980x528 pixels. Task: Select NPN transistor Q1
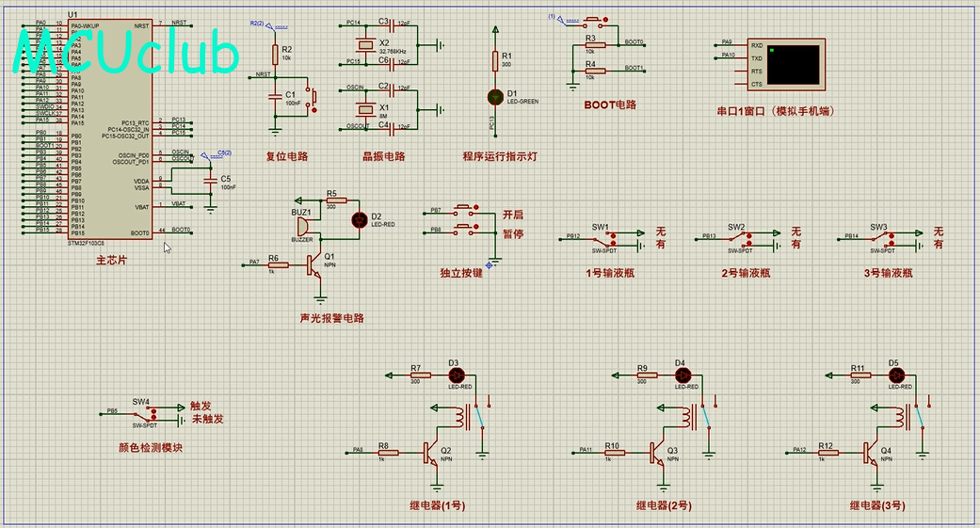click(313, 264)
